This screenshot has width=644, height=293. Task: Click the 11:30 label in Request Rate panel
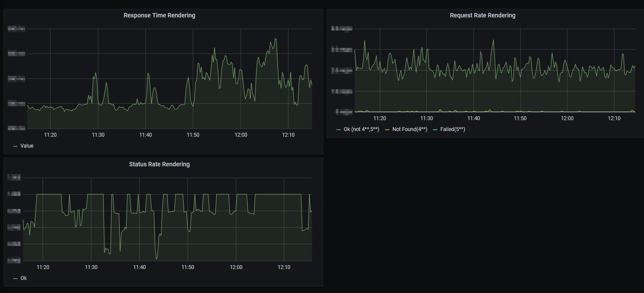427,118
